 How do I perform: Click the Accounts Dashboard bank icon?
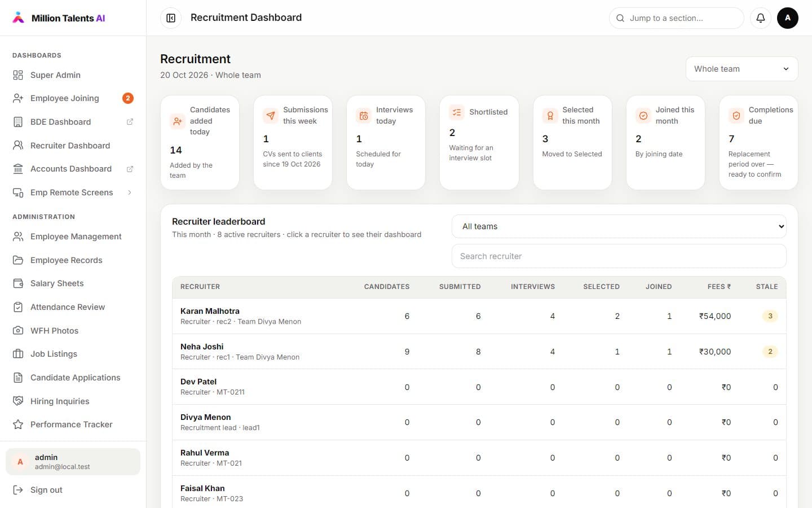click(x=18, y=169)
